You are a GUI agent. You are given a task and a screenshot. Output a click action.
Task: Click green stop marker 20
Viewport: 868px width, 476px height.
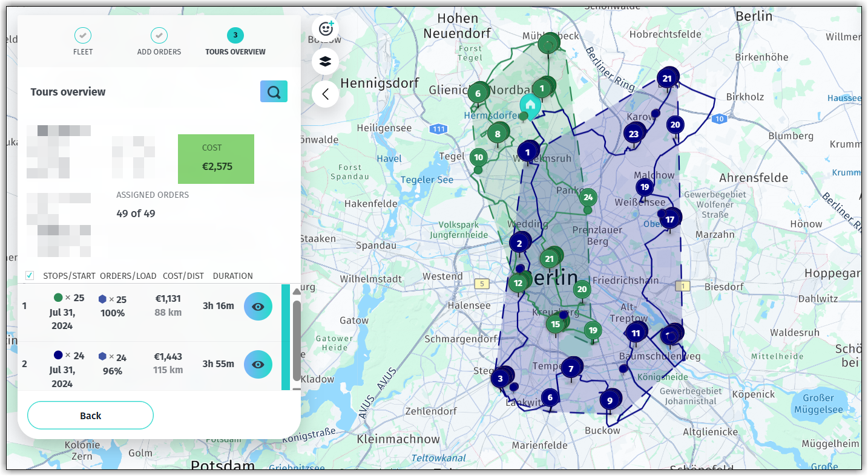(582, 289)
